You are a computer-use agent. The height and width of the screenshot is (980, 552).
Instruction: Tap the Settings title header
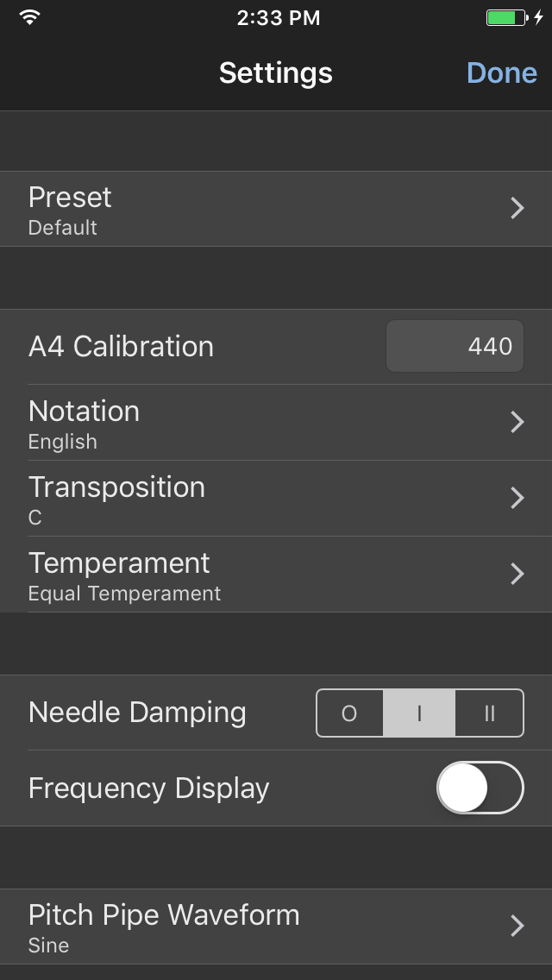coord(275,72)
